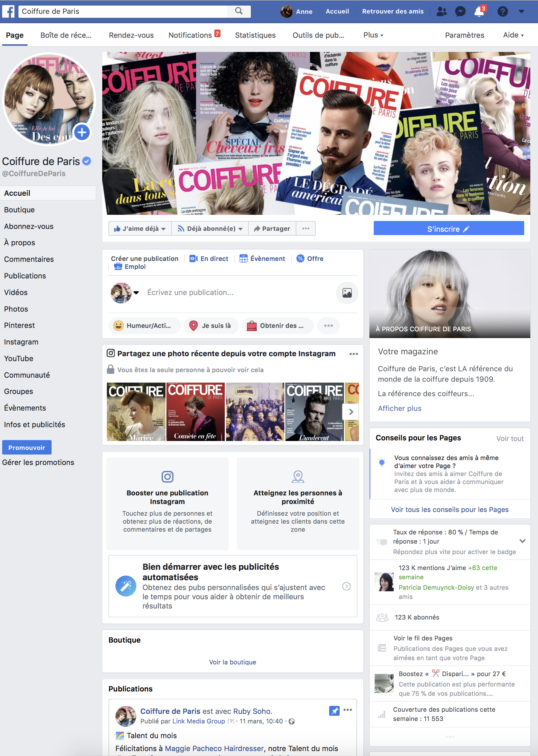Open Atteignez les personnes à proximité card
Image resolution: width=538 pixels, height=756 pixels.
pyautogui.click(x=298, y=503)
